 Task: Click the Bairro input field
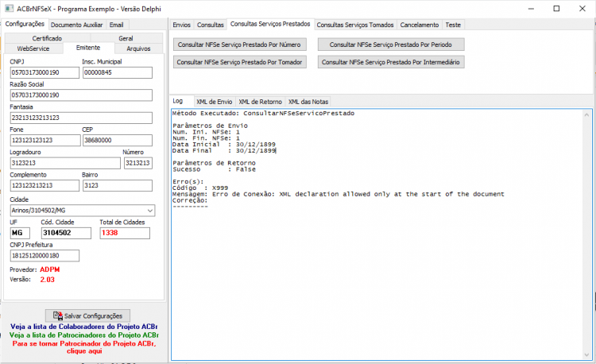point(118,185)
